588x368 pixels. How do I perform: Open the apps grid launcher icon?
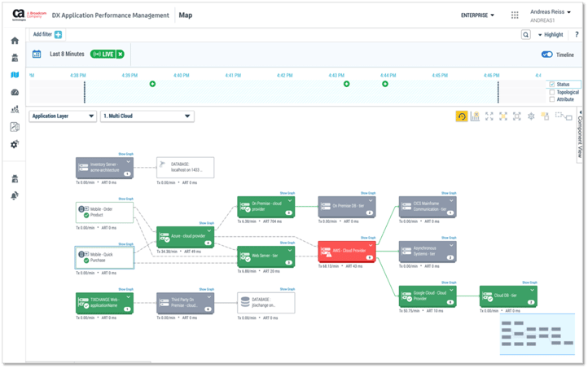coord(515,15)
